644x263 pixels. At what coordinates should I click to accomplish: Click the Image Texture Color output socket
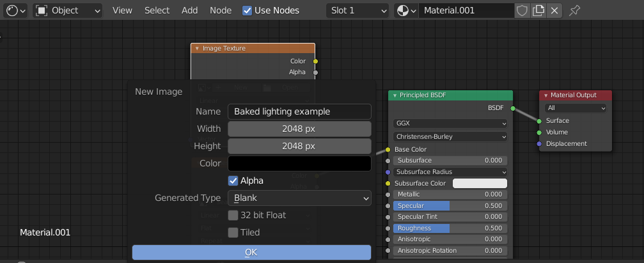pos(315,61)
